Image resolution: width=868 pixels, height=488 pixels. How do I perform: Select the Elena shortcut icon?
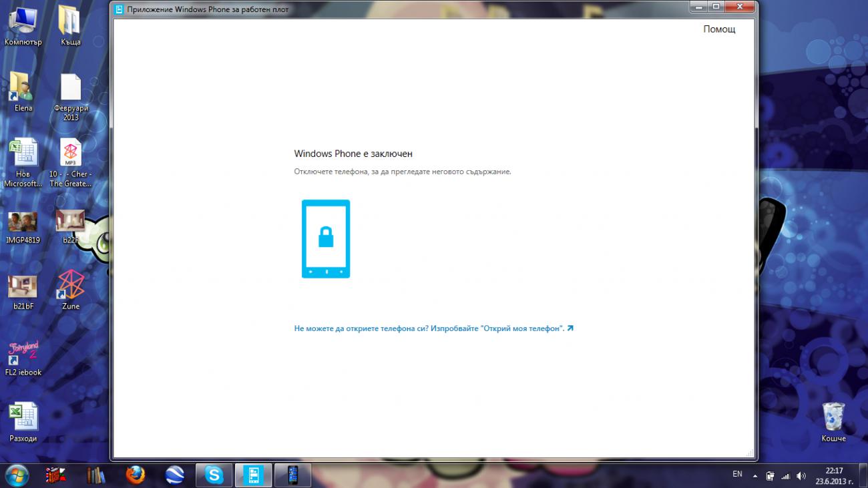tap(23, 92)
